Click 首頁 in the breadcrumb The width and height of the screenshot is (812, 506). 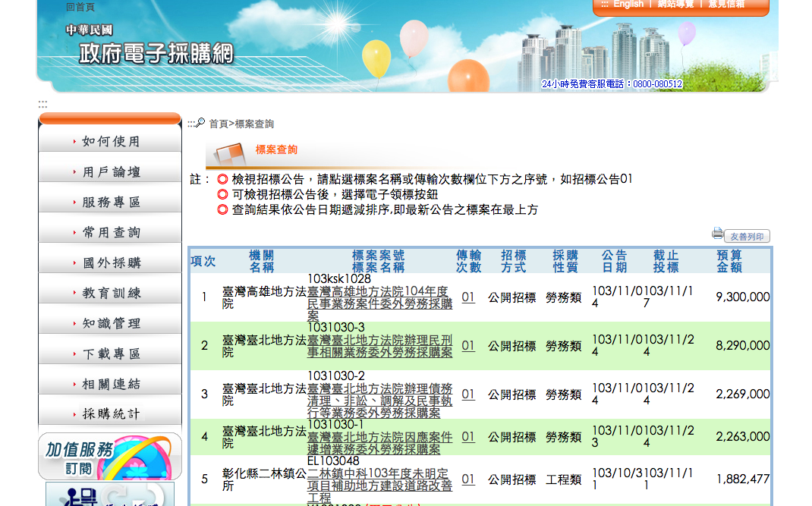pyautogui.click(x=219, y=124)
